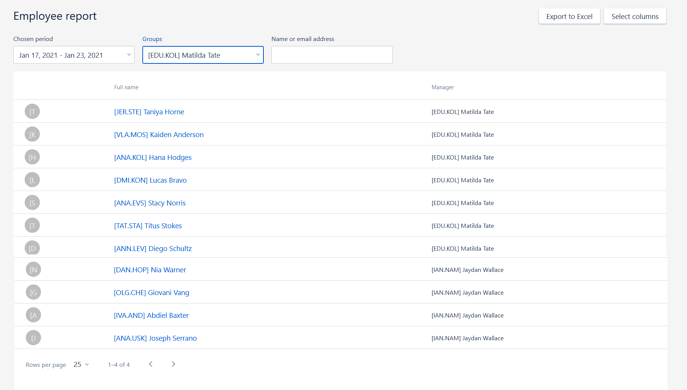
Task: Click Kaiden Anderson's avatar icon
Action: pos(32,135)
